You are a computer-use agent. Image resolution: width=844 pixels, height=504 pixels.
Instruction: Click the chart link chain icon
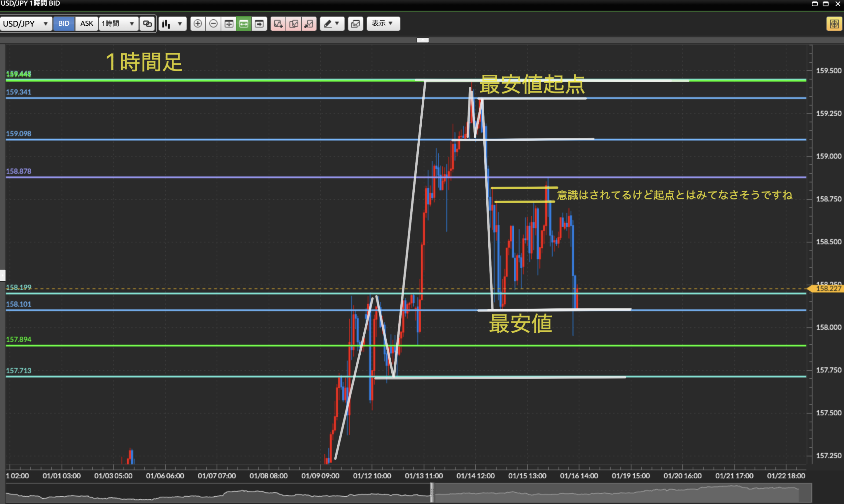(147, 24)
